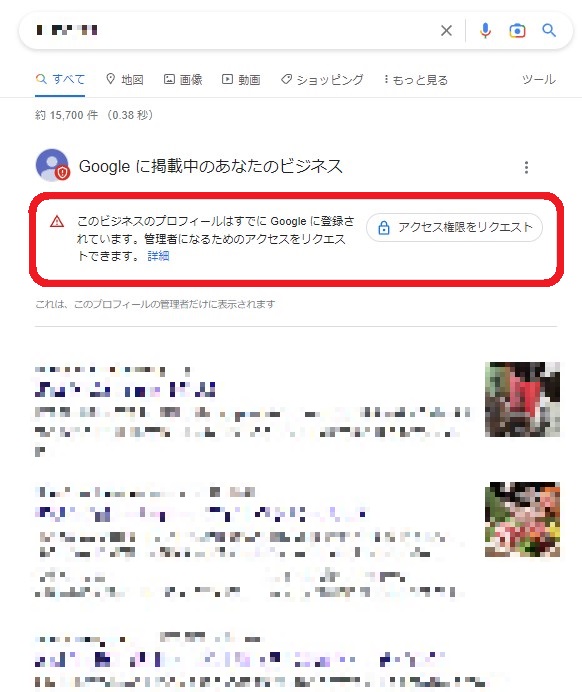The image size is (582, 692).
Task: Start voice search with the microphone icon
Action: point(485,30)
